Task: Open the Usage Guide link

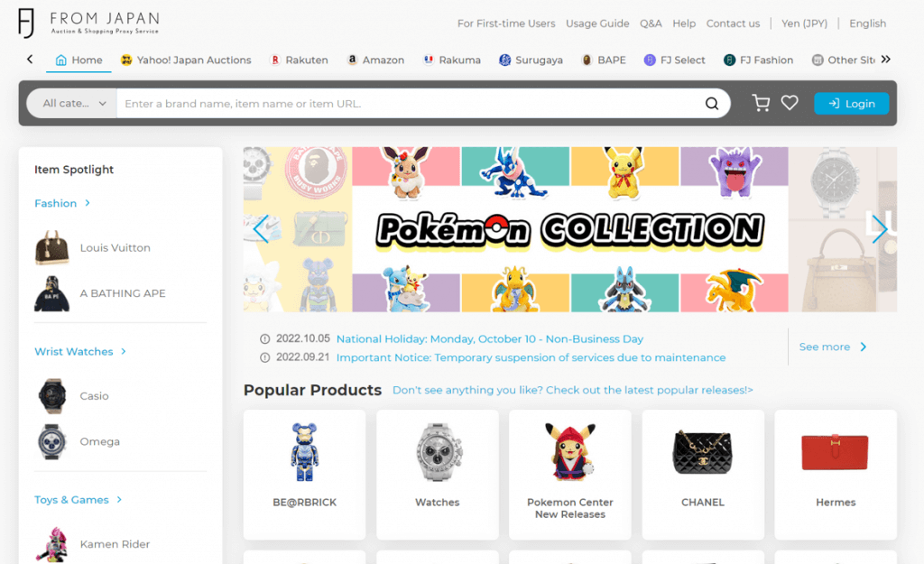Action: coord(597,23)
